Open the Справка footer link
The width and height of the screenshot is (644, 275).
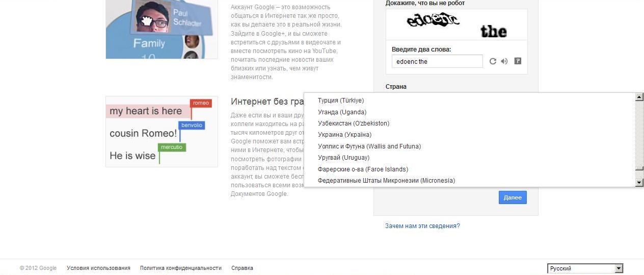click(x=242, y=268)
